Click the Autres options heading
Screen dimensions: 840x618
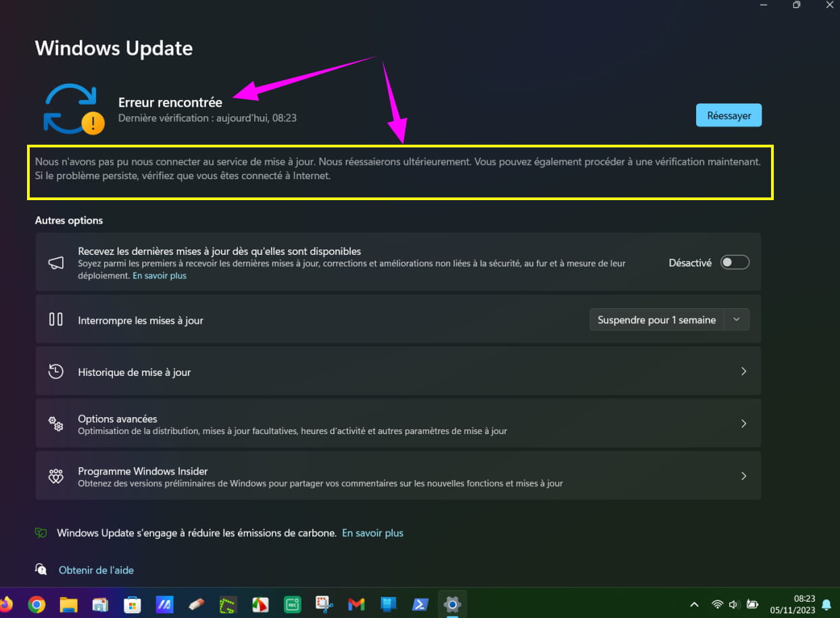click(69, 220)
